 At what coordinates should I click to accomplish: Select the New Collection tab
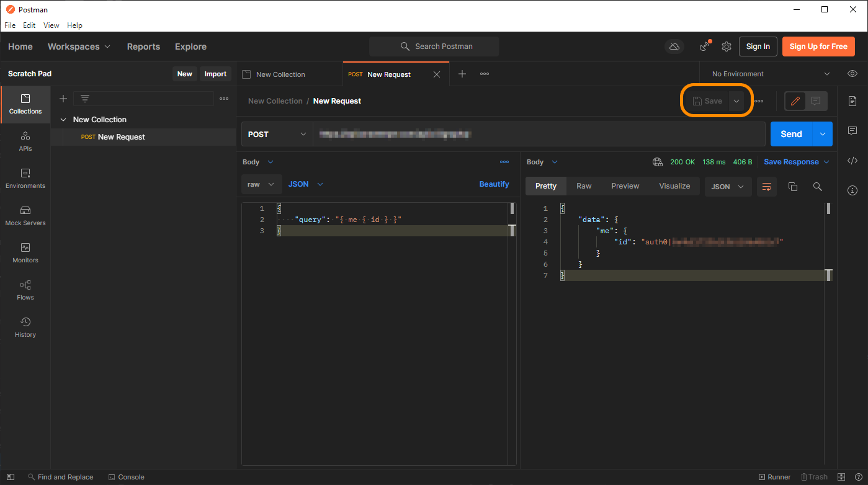coord(289,74)
